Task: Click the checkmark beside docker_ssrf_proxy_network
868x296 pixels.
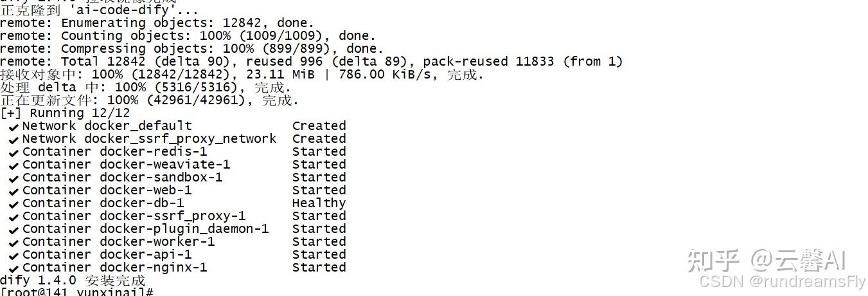Action: click(x=13, y=140)
